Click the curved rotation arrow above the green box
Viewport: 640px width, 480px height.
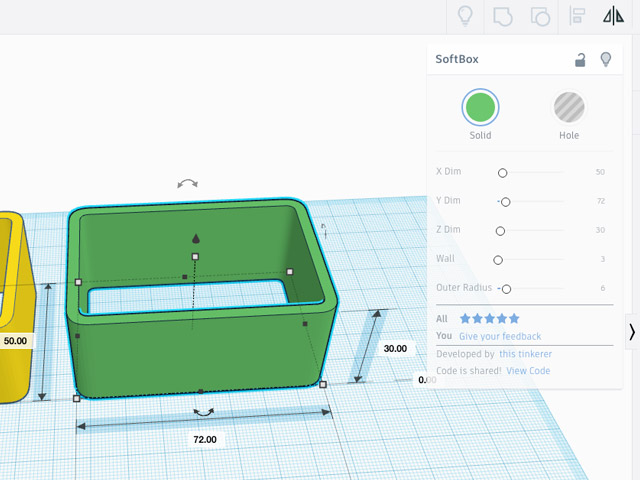pos(187,184)
